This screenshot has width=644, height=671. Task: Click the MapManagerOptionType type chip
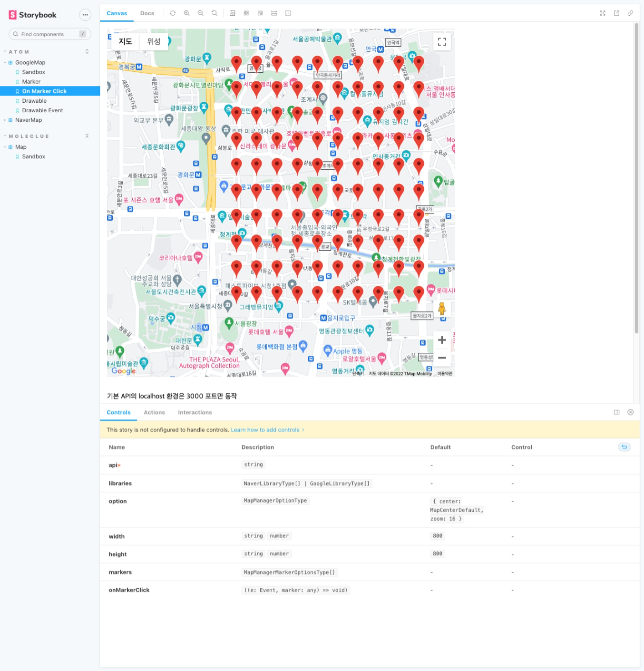(x=275, y=501)
